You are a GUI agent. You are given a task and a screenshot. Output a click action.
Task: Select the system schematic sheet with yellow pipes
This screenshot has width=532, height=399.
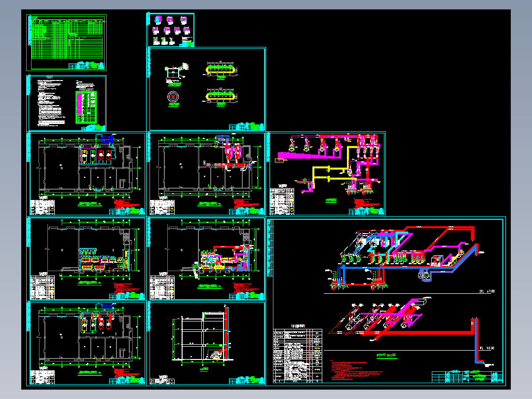point(326,173)
